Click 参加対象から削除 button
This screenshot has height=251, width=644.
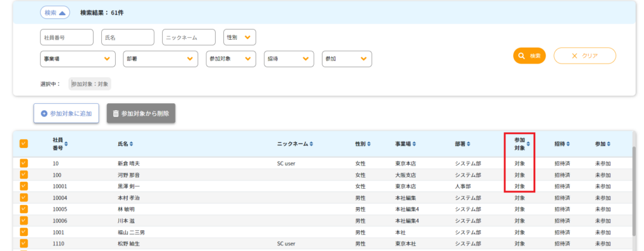[x=141, y=113]
